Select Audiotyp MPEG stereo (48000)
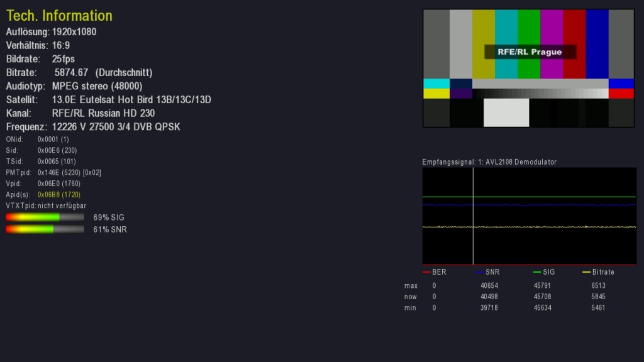644x362 pixels. coord(97,85)
